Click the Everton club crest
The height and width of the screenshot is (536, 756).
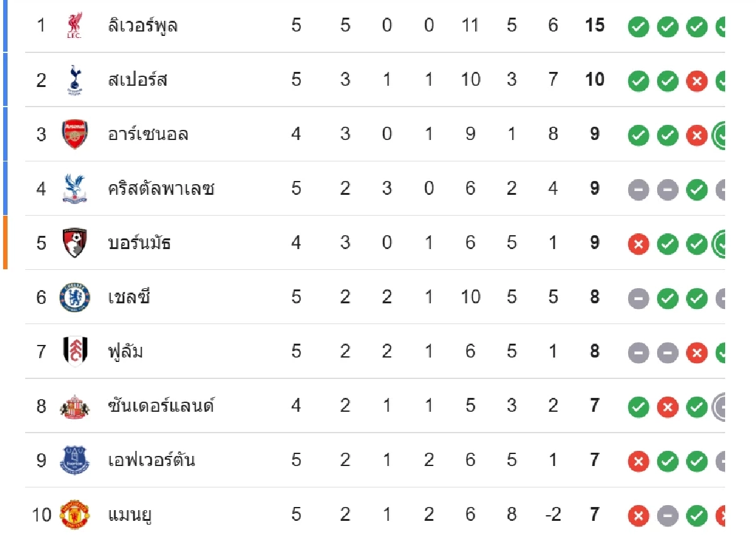point(74,460)
